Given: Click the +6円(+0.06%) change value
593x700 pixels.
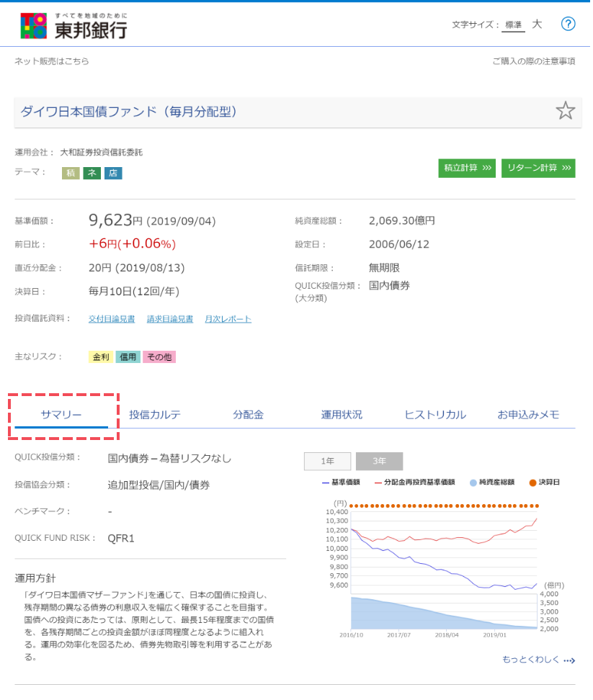Looking at the screenshot, I should pyautogui.click(x=132, y=243).
